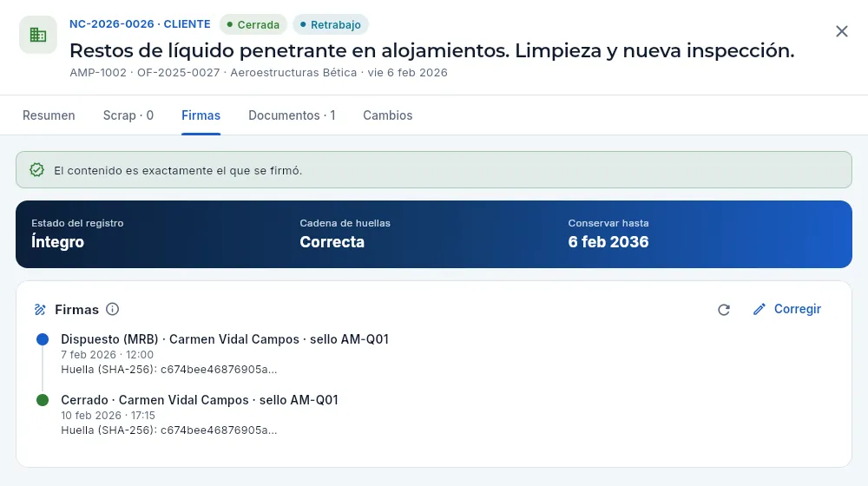The height and width of the screenshot is (486, 868).
Task: Close the nonconformity detail dialog
Action: coord(841,31)
